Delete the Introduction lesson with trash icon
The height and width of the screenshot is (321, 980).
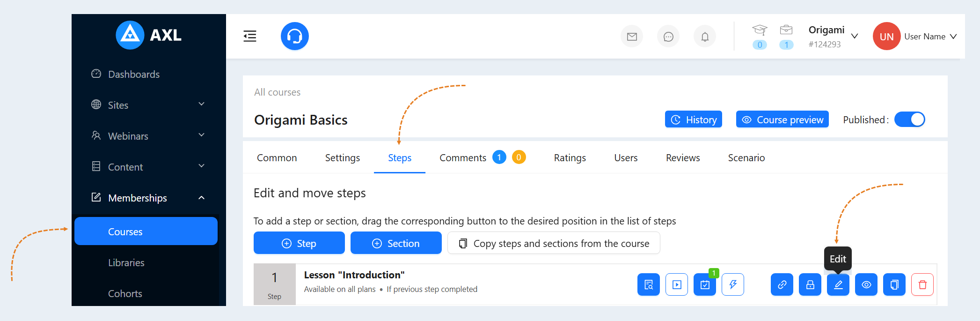[x=922, y=284]
